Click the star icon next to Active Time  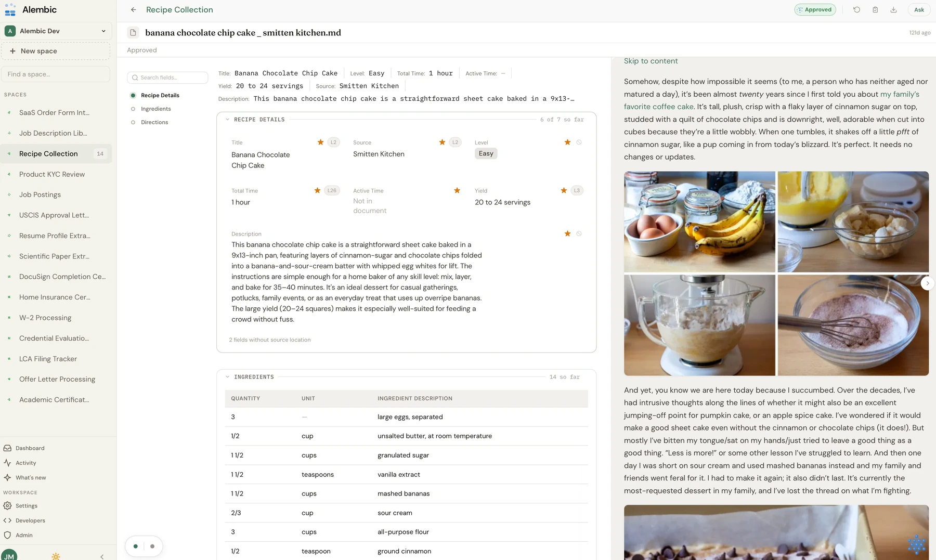coord(457,191)
